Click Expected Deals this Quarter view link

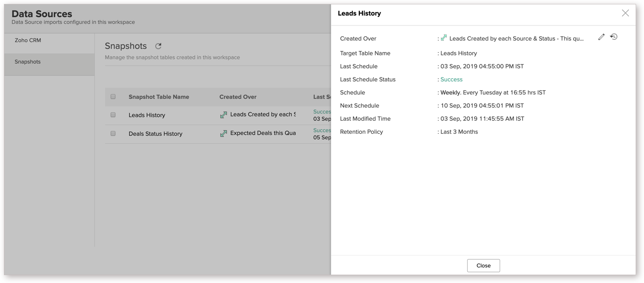point(263,133)
